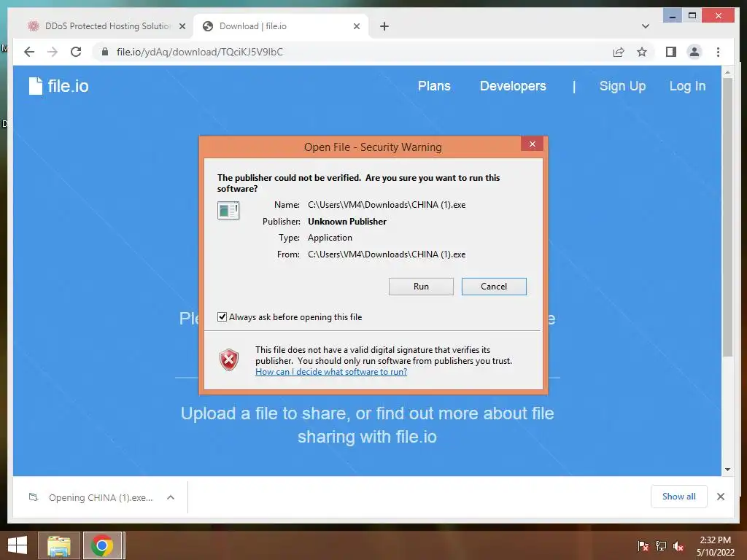This screenshot has height=560, width=747.
Task: Click the Chrome forward arrow
Action: click(53, 52)
